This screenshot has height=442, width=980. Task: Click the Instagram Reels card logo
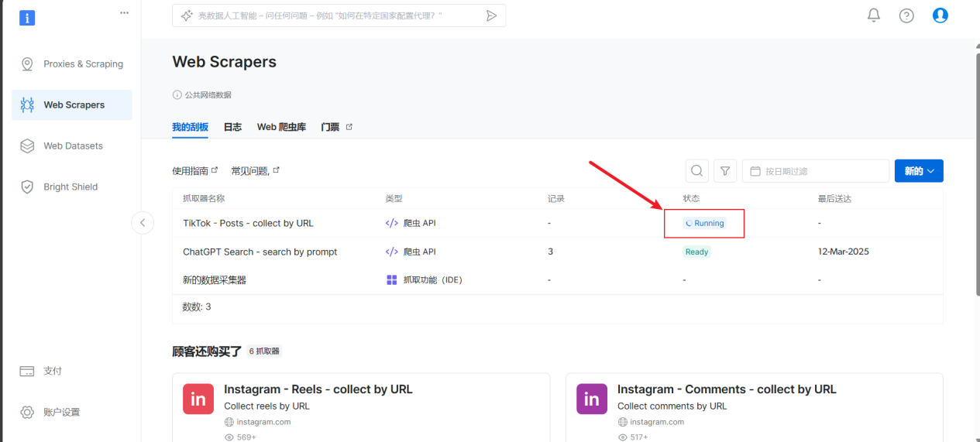tap(198, 399)
